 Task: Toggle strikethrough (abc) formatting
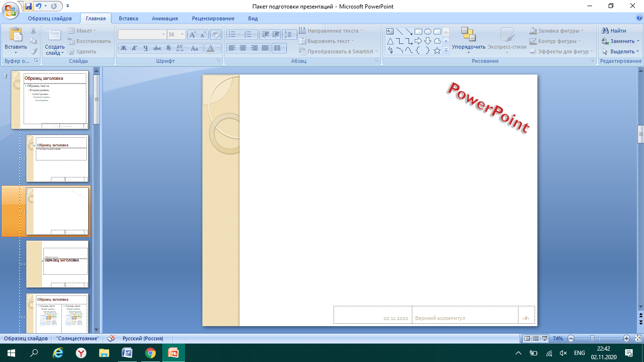157,48
